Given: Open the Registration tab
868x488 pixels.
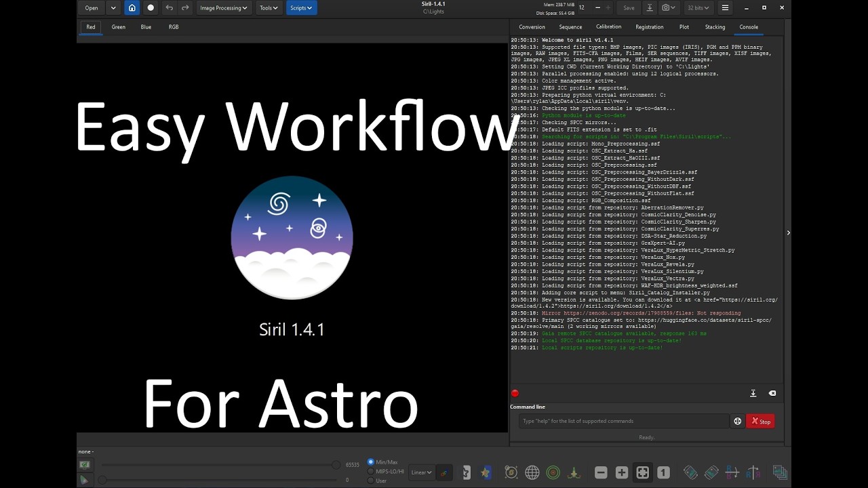Looking at the screenshot, I should [650, 26].
